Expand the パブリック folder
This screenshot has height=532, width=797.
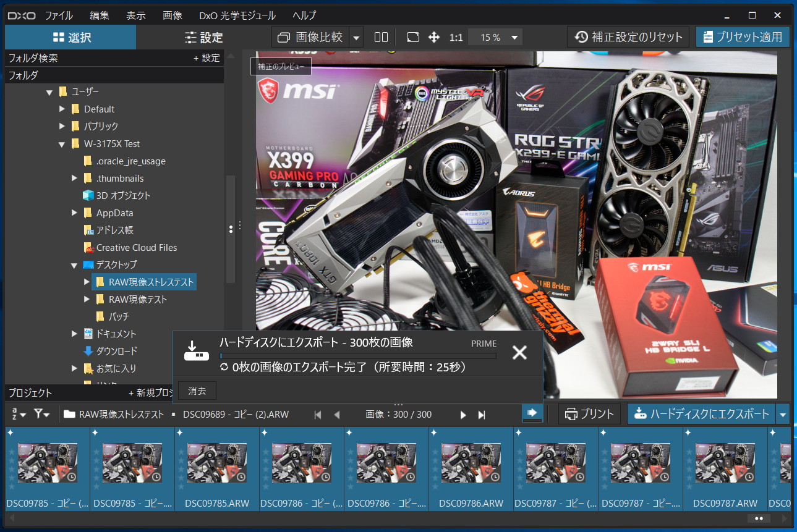click(x=62, y=127)
